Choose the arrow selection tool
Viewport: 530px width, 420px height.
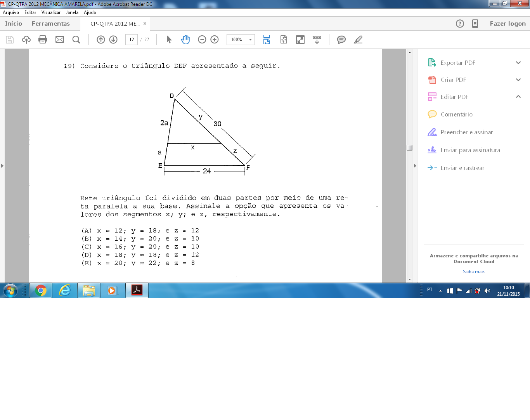point(169,40)
